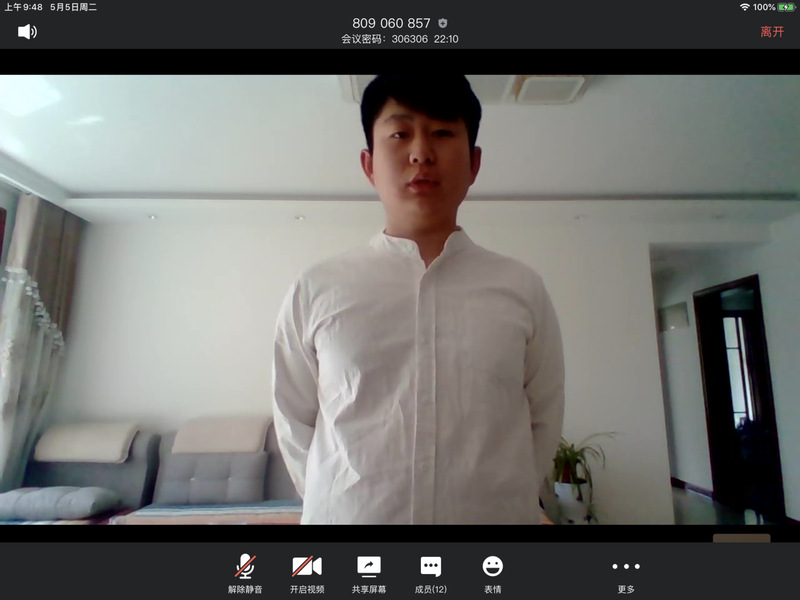The image size is (800, 600).
Task: Toggle the speaker audio output icon
Action: (x=27, y=31)
